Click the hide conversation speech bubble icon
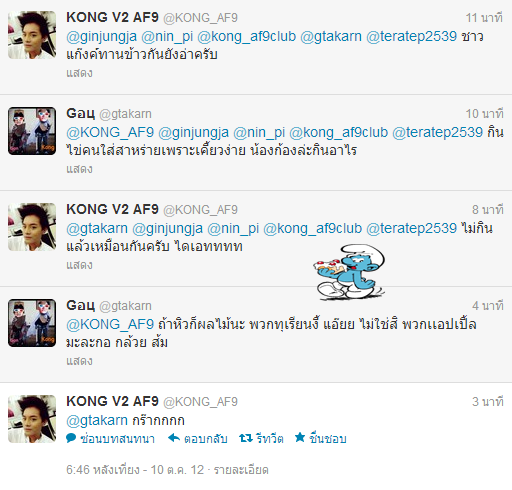This screenshot has width=512, height=490. coord(71,438)
